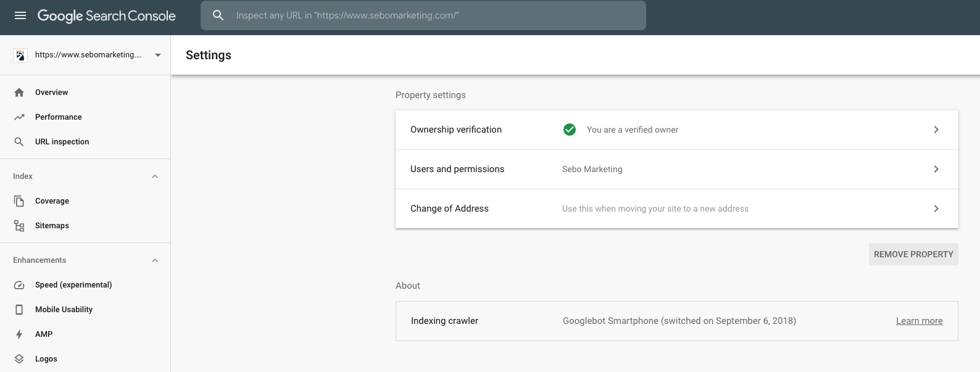
Task: Click the Google Search Console logo
Action: pos(107,16)
